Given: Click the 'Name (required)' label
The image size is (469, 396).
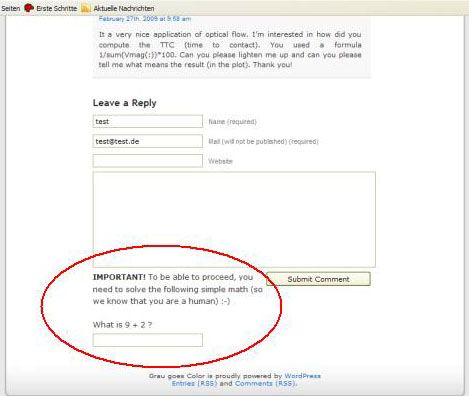Looking at the screenshot, I should tap(232, 122).
